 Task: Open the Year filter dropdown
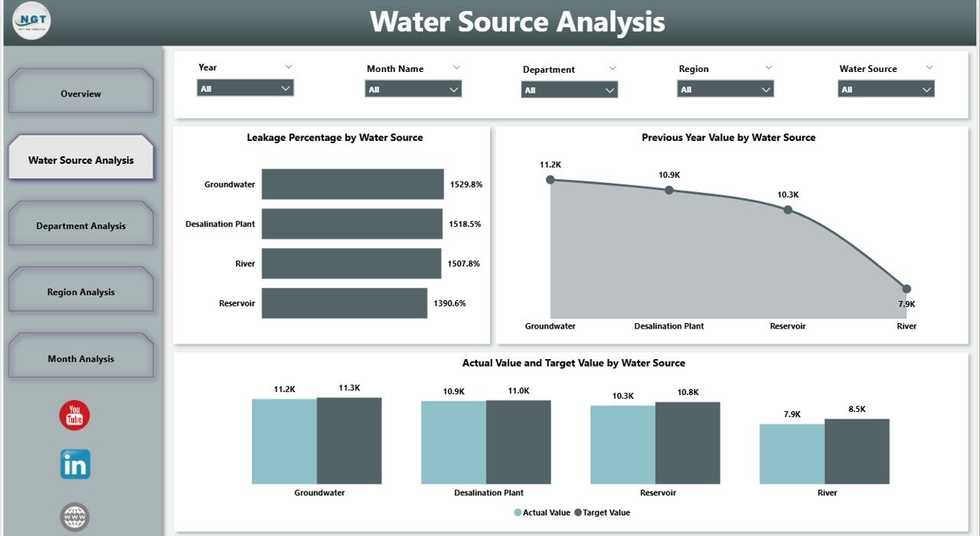(x=245, y=88)
